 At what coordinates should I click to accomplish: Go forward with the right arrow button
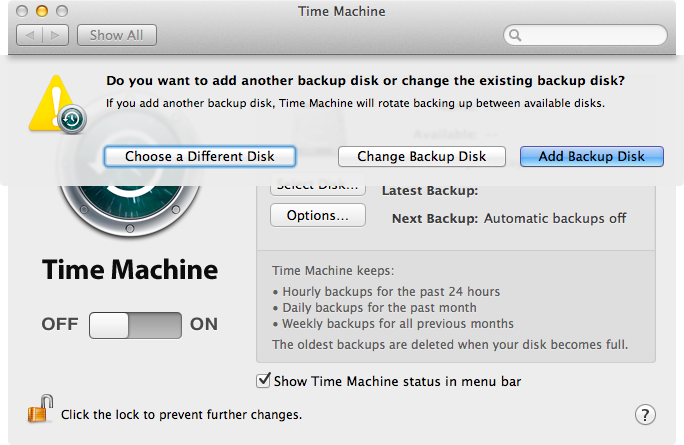point(55,35)
